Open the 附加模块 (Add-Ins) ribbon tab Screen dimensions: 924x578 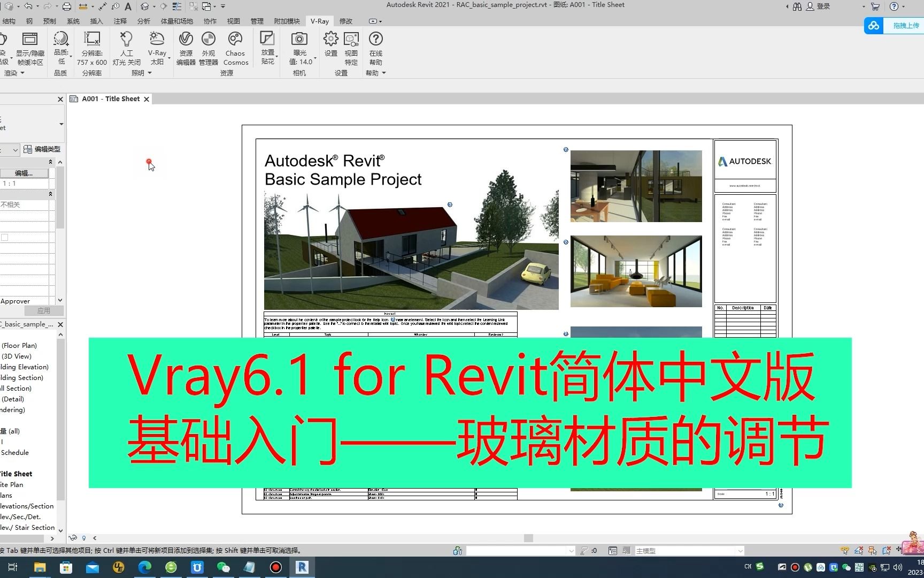click(287, 21)
